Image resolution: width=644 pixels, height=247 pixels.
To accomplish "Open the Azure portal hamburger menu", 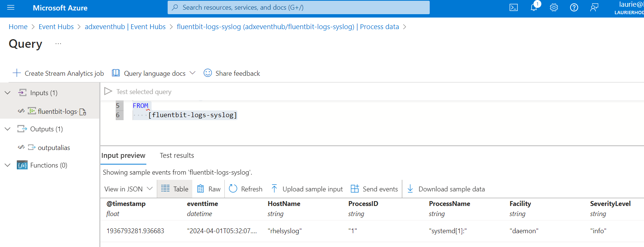I will coord(10,7).
